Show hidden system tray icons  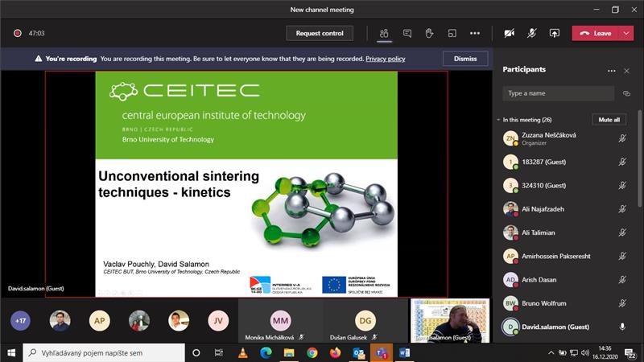551,352
